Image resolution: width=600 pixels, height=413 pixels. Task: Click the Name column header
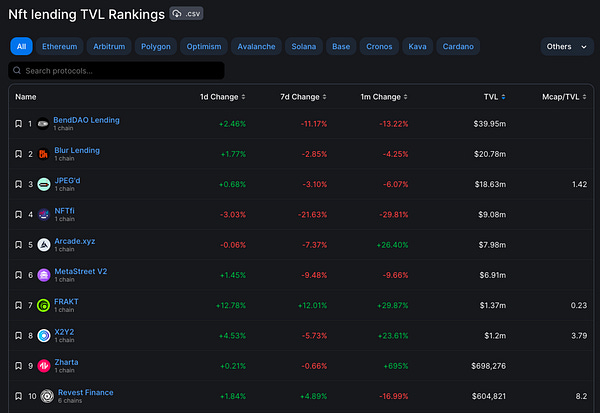point(26,97)
